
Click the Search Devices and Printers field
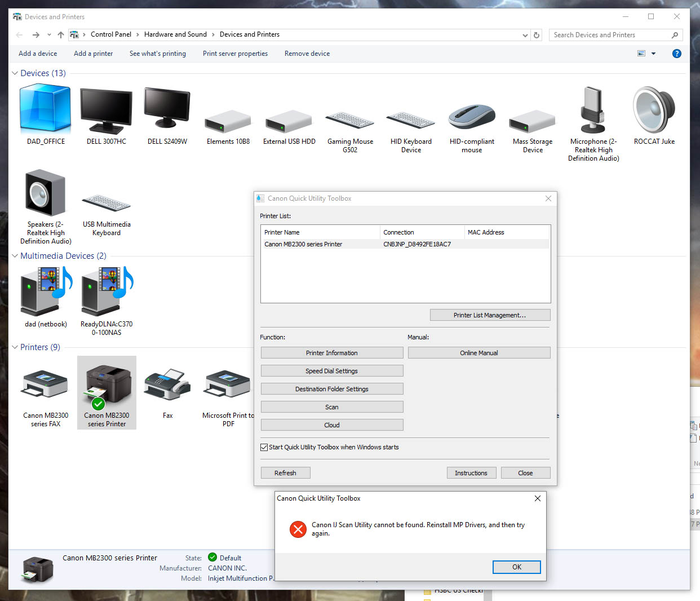[609, 34]
